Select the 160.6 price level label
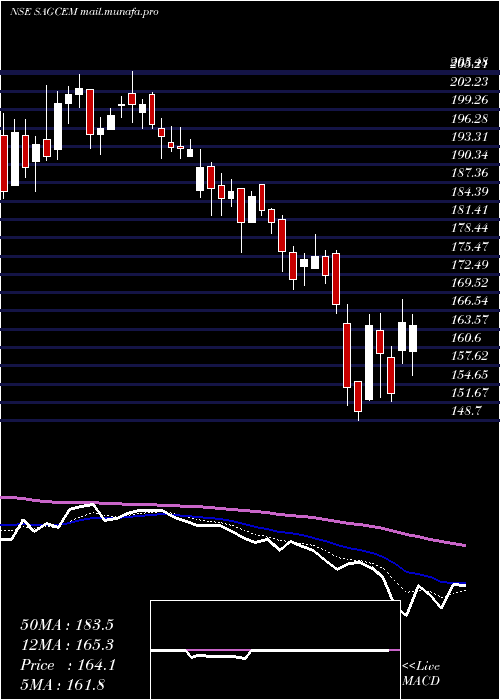500x700 pixels. pyautogui.click(x=467, y=338)
